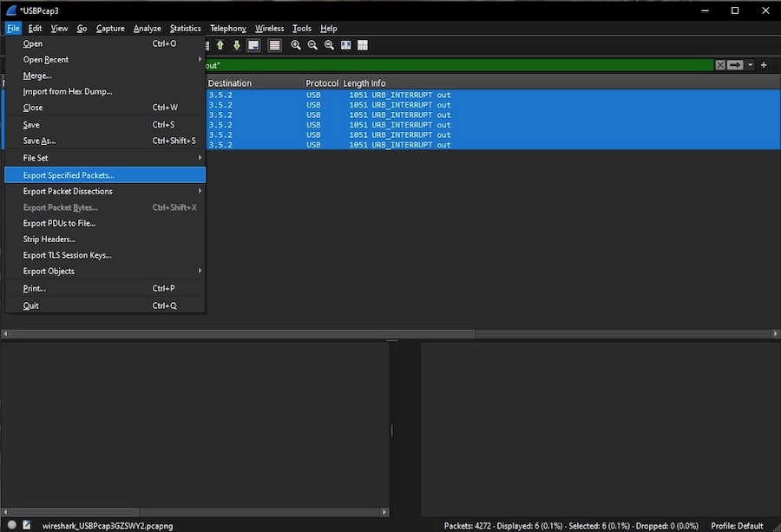This screenshot has width=781, height=532.
Task: Expand the Export Objects submenu
Action: click(x=105, y=271)
